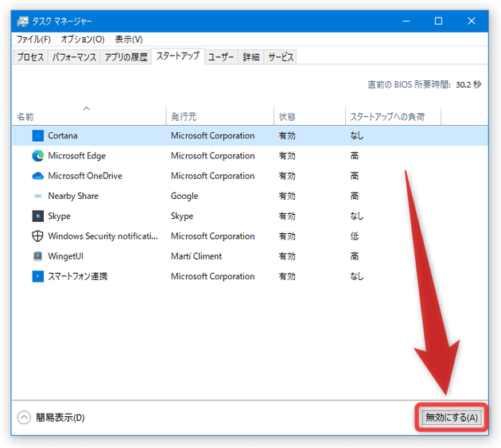Select the スタートアップ tab

[177, 56]
